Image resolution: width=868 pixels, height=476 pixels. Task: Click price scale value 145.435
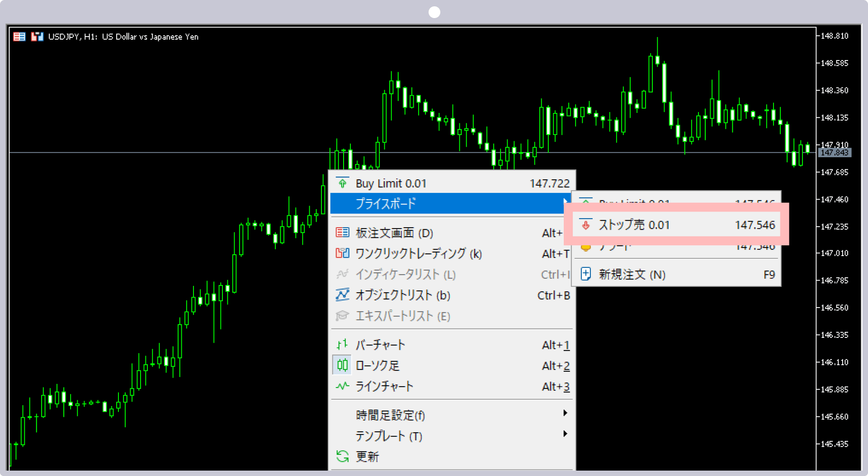click(x=835, y=444)
